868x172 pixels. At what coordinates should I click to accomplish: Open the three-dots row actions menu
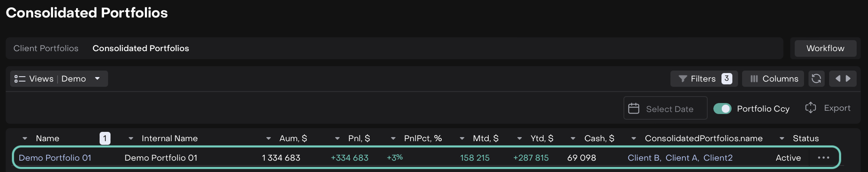(x=823, y=158)
